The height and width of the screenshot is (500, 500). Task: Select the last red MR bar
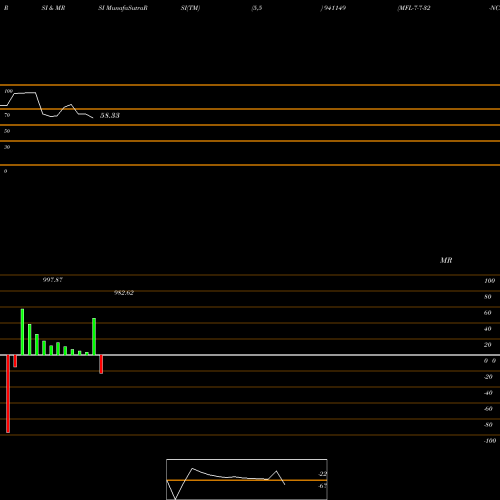(101, 364)
